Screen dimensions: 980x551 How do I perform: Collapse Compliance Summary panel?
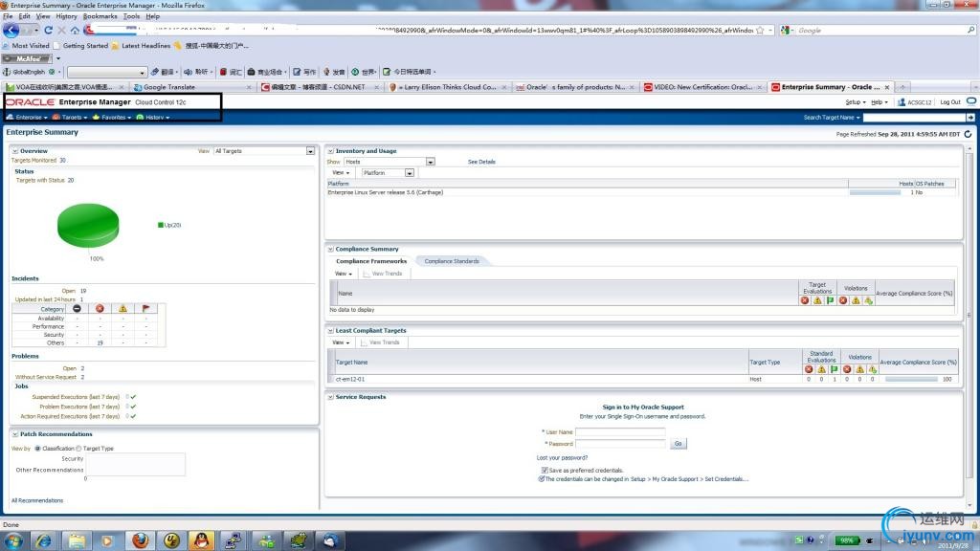click(330, 250)
